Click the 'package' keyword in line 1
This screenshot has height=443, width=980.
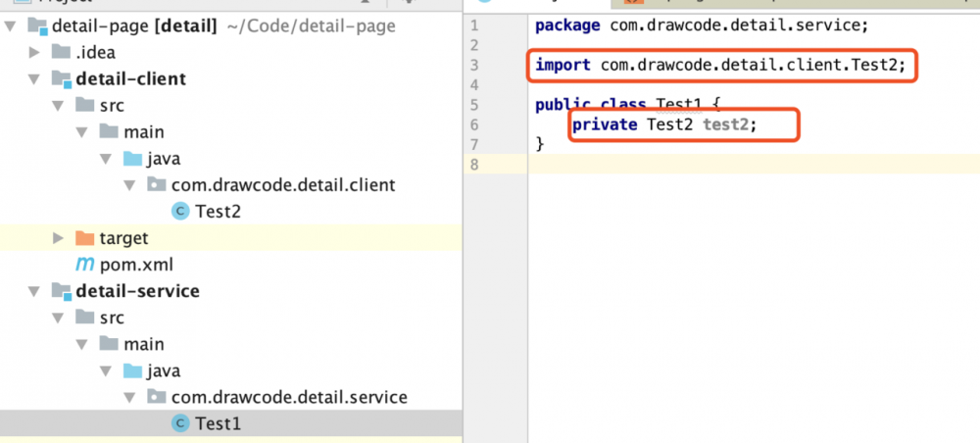[568, 26]
